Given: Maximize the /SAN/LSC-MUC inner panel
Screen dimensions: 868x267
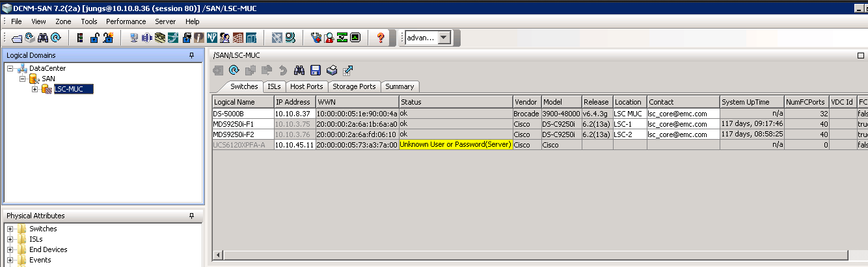Looking at the screenshot, I should tap(860, 56).
